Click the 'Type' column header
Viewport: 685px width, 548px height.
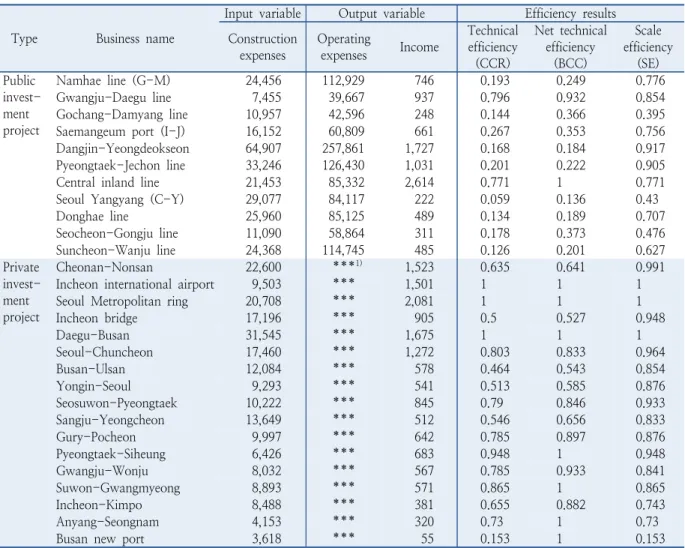[24, 39]
